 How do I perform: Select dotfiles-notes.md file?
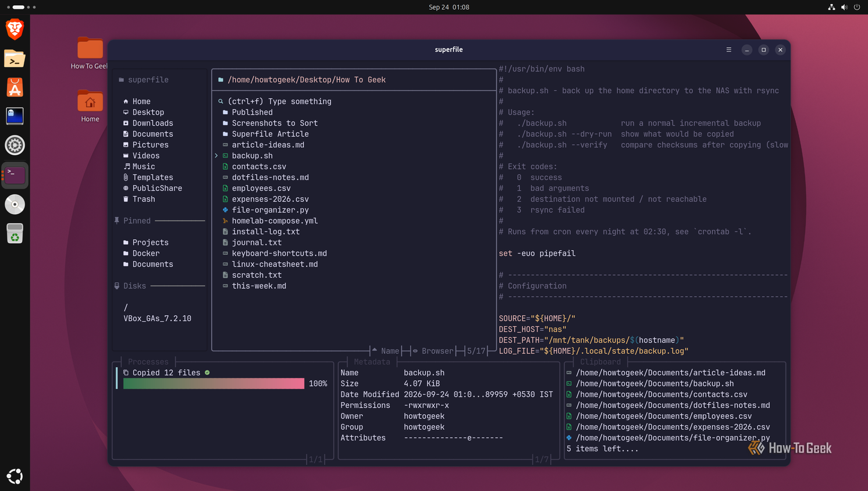270,177
